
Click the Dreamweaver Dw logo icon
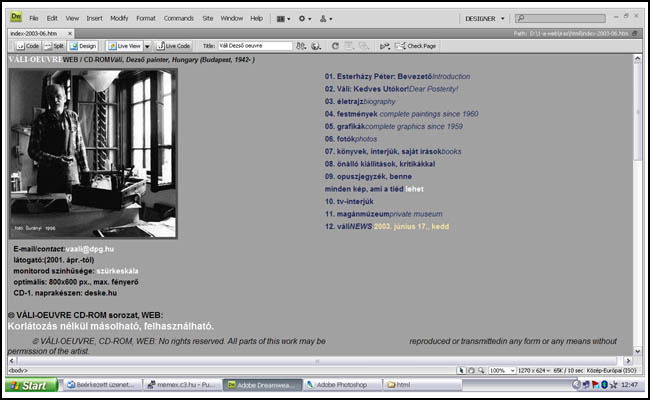(16, 17)
